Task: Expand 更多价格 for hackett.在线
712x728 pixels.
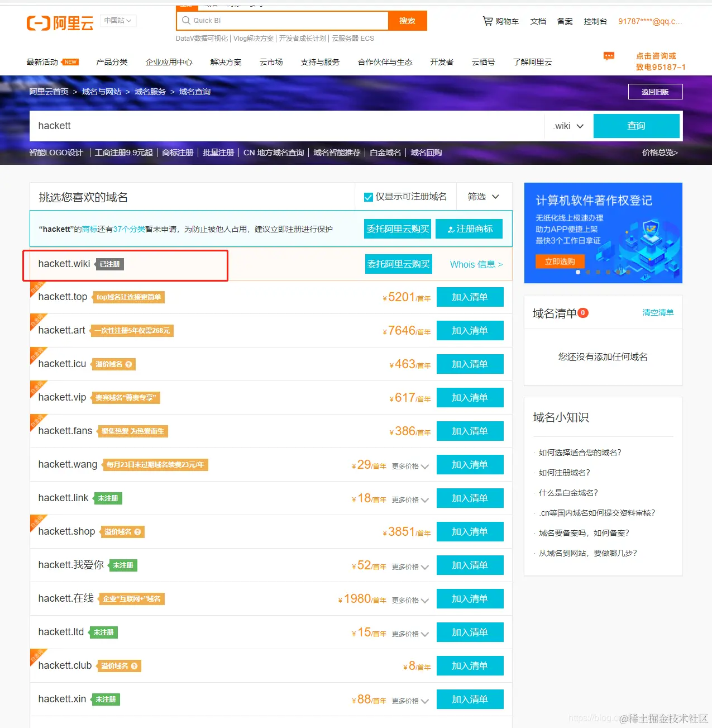Action: (x=410, y=600)
